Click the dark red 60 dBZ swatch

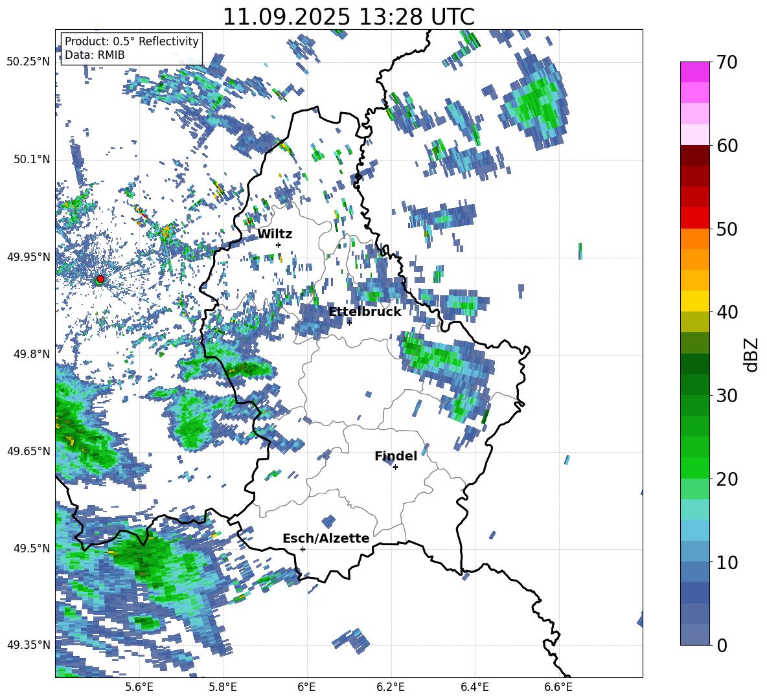(x=694, y=155)
